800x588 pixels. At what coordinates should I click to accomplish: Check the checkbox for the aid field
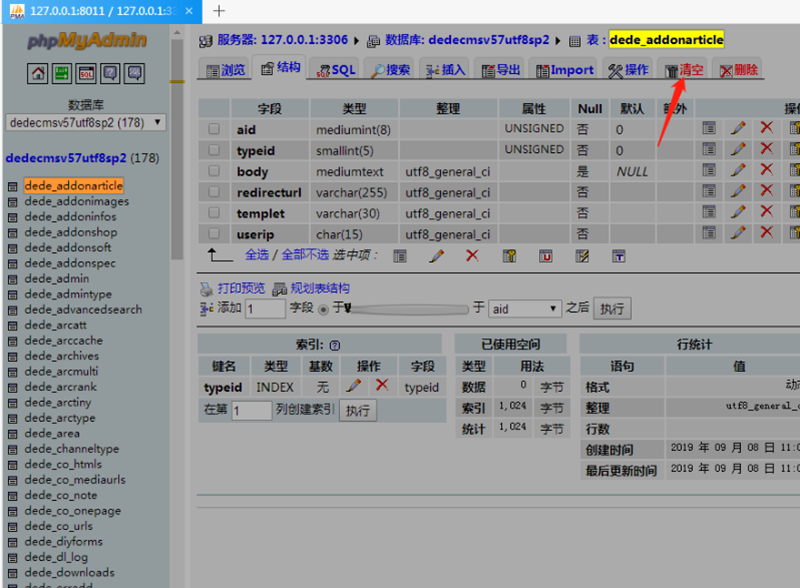point(214,129)
